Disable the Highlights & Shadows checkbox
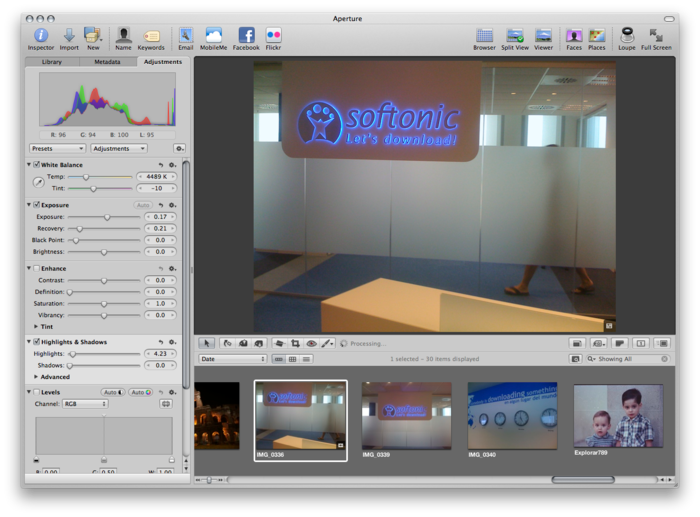This screenshot has height=517, width=700. coord(37,342)
